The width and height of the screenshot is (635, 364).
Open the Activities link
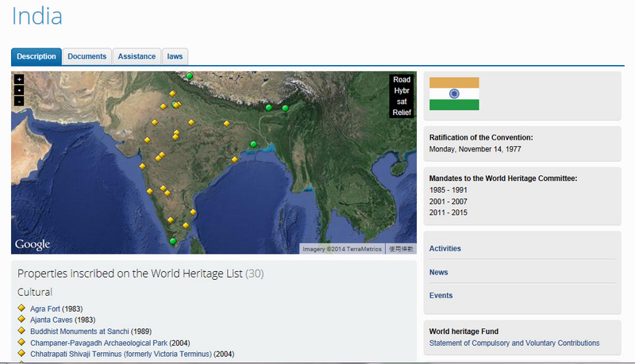click(x=445, y=248)
